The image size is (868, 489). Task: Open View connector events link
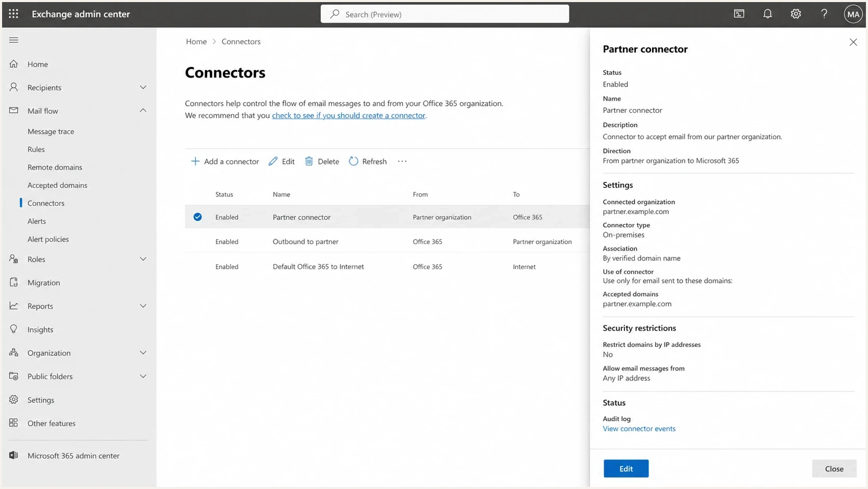point(639,429)
